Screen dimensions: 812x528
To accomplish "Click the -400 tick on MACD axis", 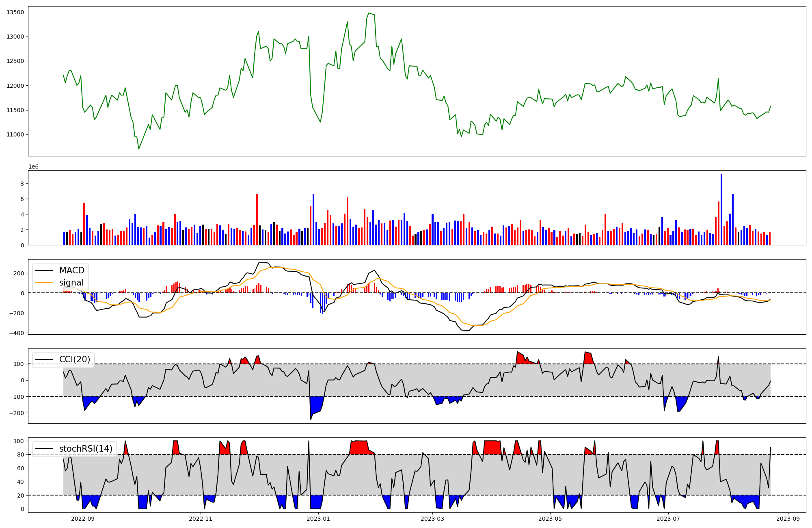I will tap(17, 333).
